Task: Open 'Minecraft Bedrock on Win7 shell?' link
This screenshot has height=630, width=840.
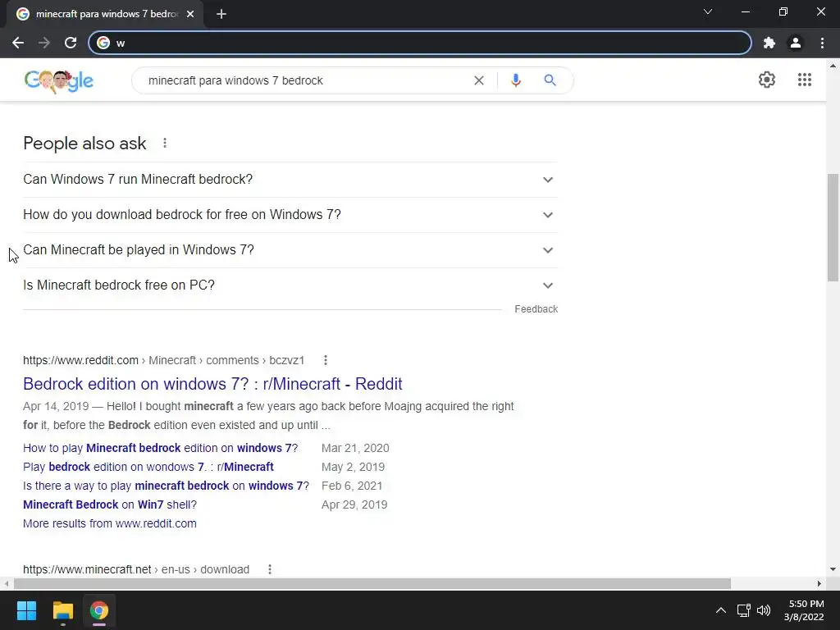Action: tap(110, 504)
